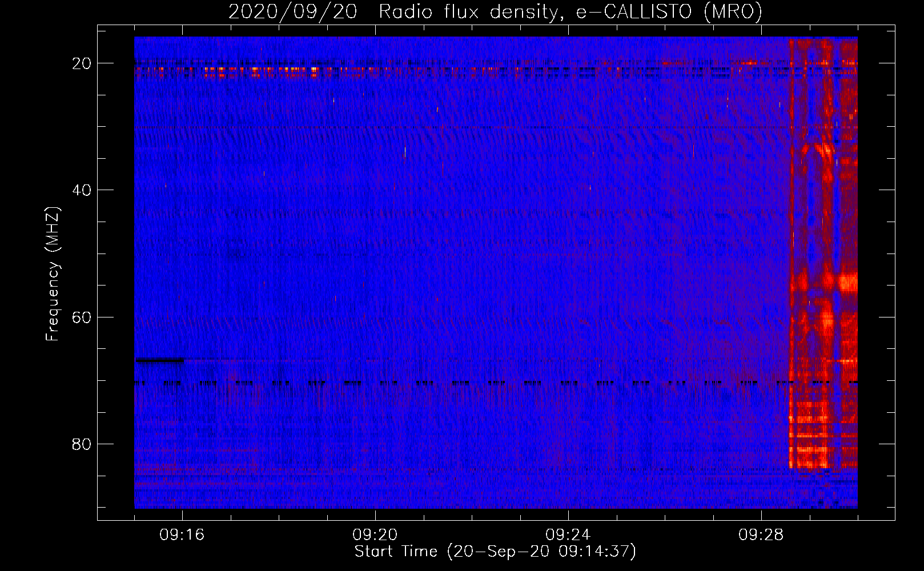Select the '20' frequency axis label
Image resolution: width=924 pixels, height=571 pixels.
(x=82, y=63)
